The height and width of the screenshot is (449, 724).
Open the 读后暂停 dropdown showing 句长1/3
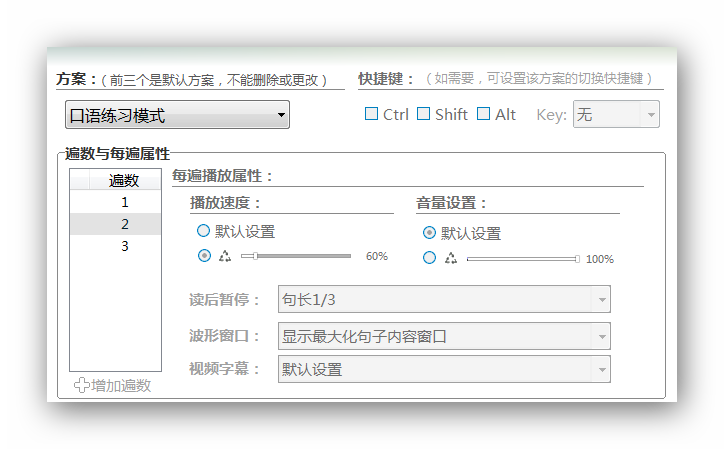coord(444,299)
